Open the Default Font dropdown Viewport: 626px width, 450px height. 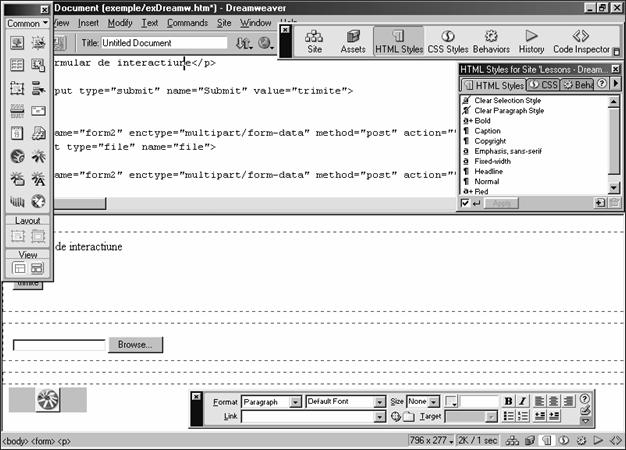coord(380,402)
